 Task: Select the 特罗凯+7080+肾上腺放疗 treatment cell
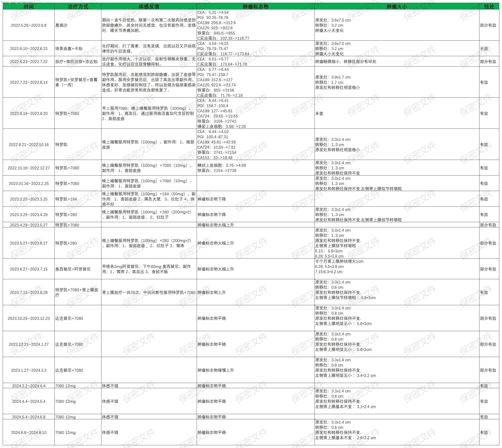coord(78,292)
